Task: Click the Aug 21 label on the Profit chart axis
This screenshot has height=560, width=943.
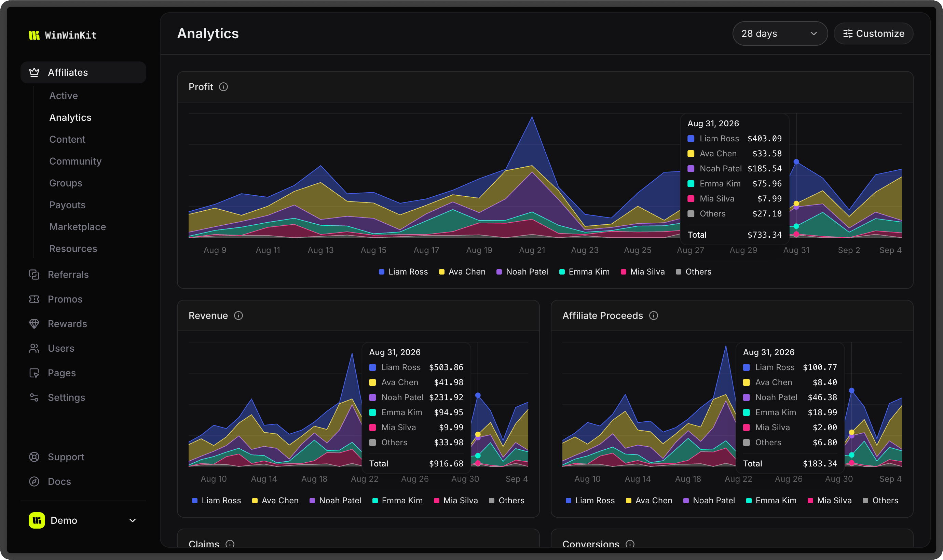Action: (532, 250)
